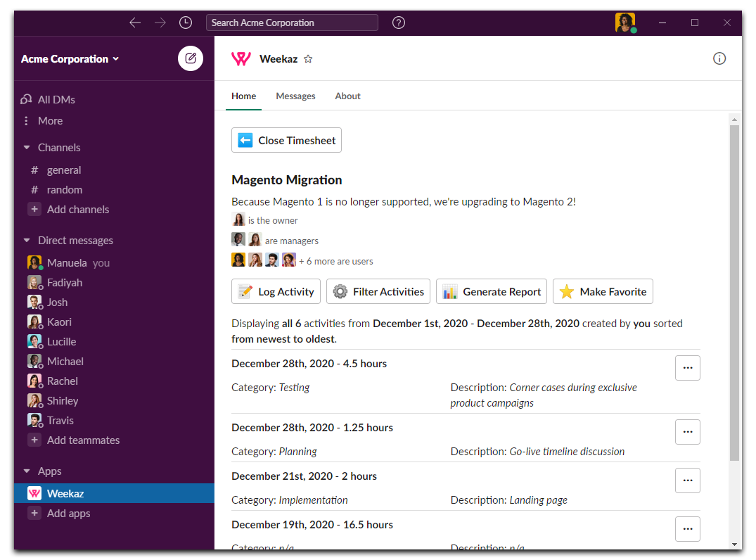The width and height of the screenshot is (756, 560).
Task: Click the Add channels link
Action: coord(77,210)
